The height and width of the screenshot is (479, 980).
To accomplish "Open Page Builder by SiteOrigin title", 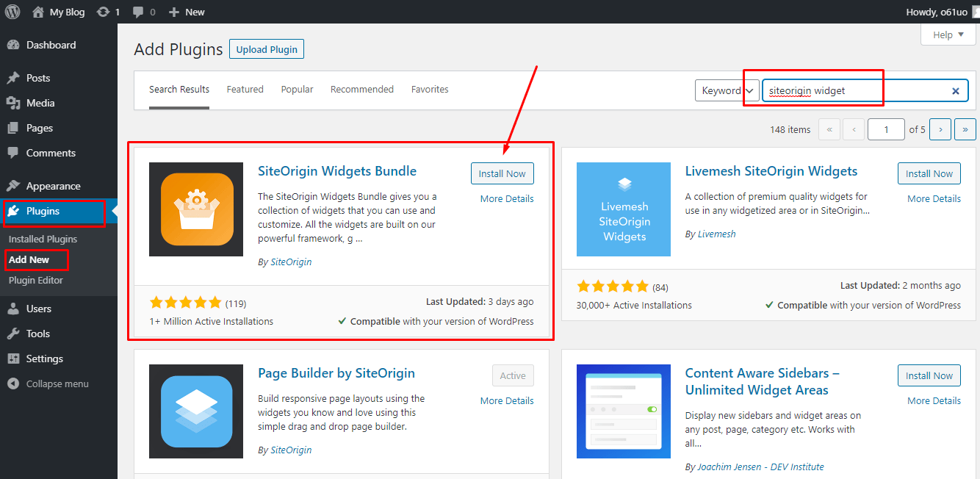I will (x=336, y=373).
